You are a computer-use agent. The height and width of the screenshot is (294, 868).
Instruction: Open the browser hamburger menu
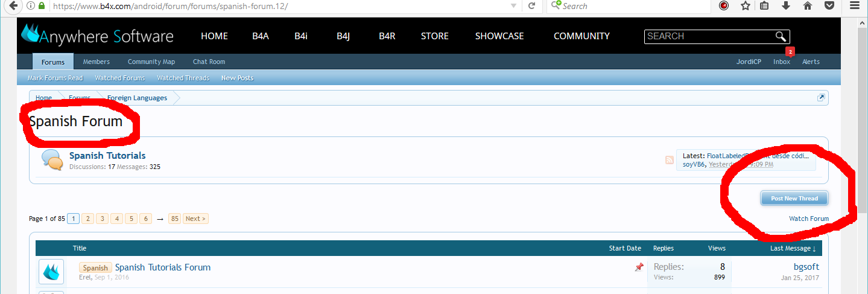pos(854,6)
